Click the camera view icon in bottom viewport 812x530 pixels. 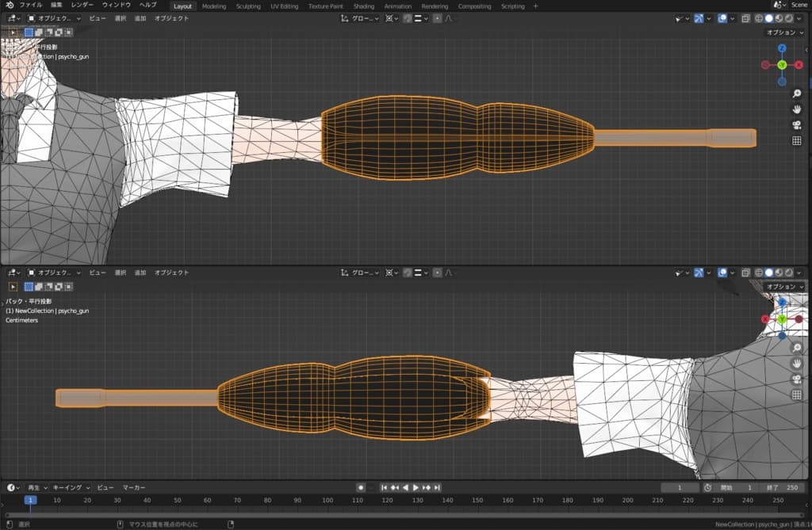point(796,379)
